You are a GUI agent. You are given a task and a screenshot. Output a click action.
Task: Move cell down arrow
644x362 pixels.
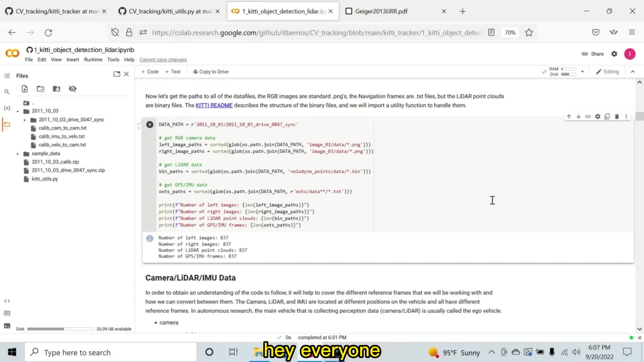(x=579, y=117)
